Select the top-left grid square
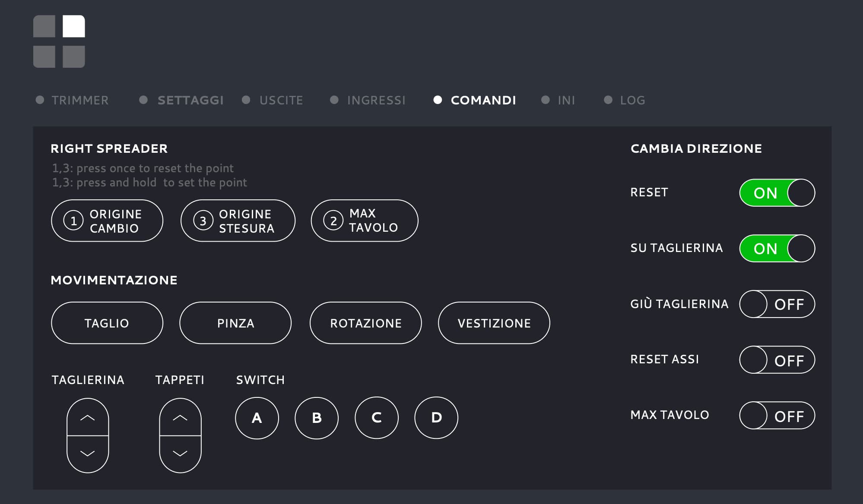The height and width of the screenshot is (504, 863). (x=44, y=26)
